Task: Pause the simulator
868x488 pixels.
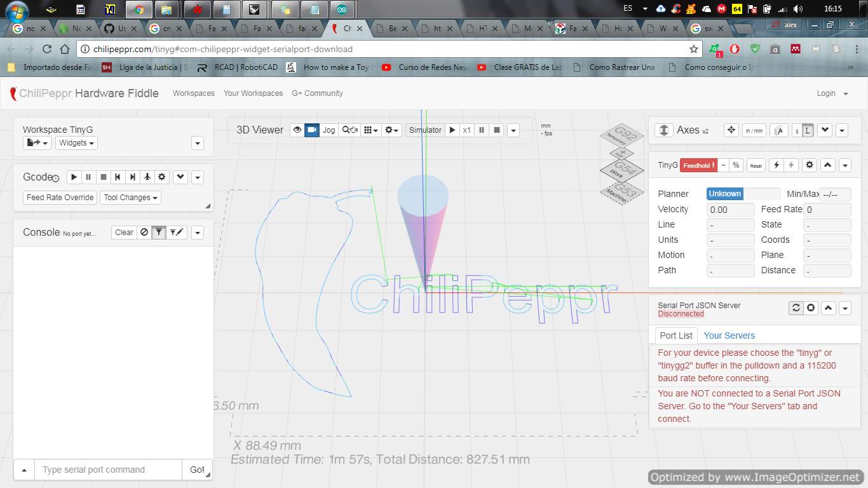Action: (x=482, y=130)
